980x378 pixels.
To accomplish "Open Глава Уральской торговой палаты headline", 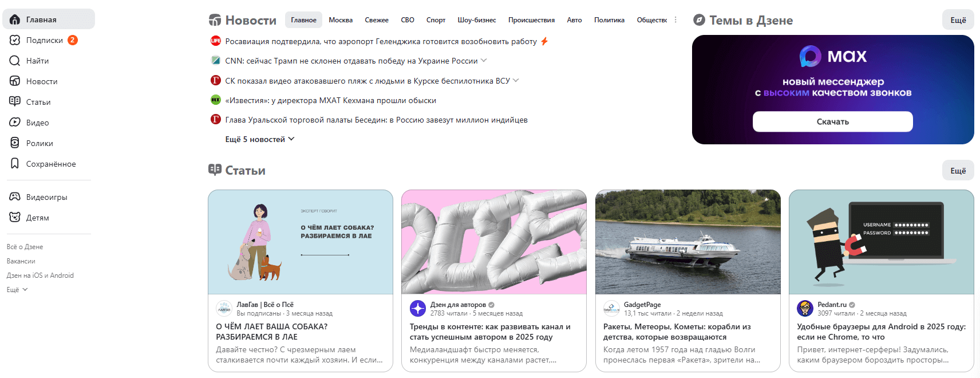I will click(x=376, y=120).
